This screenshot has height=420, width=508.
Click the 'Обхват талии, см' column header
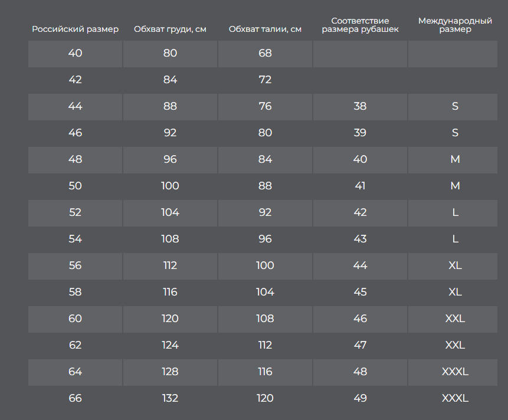(265, 29)
